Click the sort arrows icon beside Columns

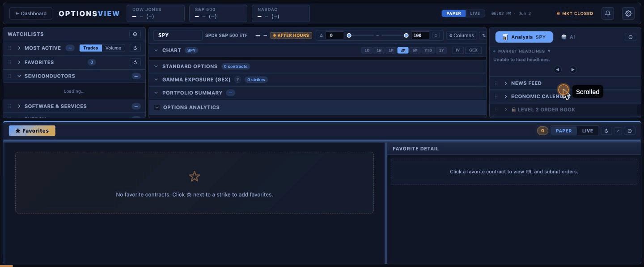(x=483, y=35)
